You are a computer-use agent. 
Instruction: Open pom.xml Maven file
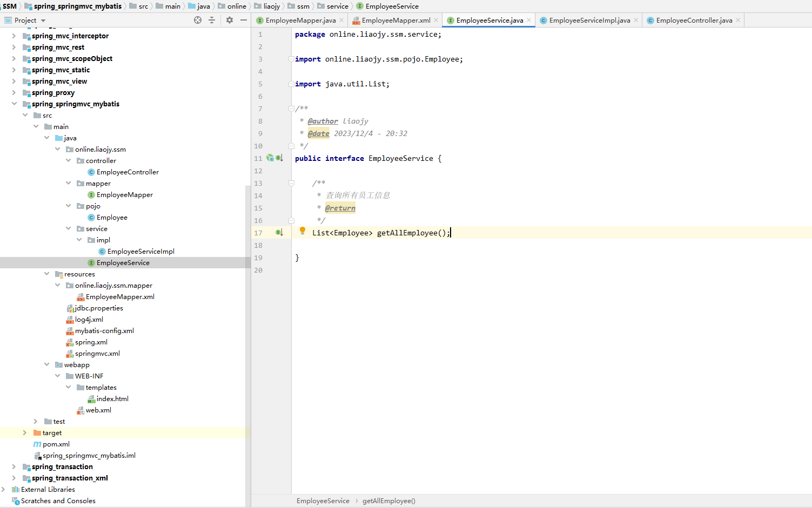(x=56, y=444)
